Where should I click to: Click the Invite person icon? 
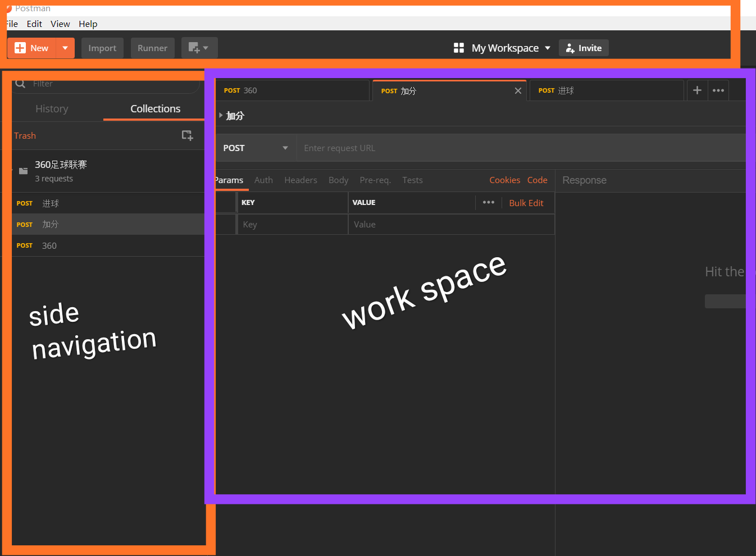(570, 48)
